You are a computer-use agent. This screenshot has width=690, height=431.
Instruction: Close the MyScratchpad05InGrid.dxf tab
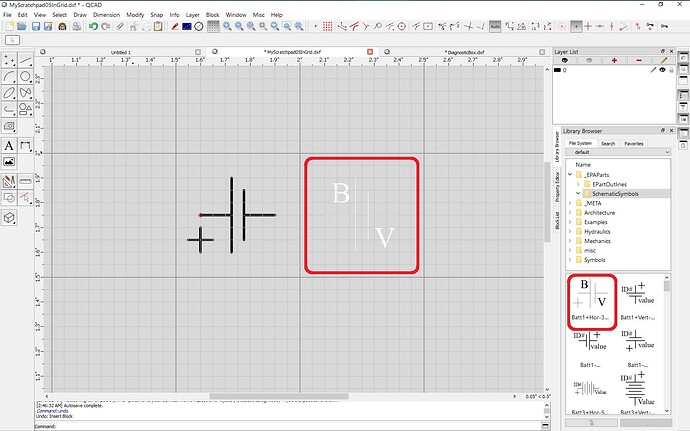(370, 52)
